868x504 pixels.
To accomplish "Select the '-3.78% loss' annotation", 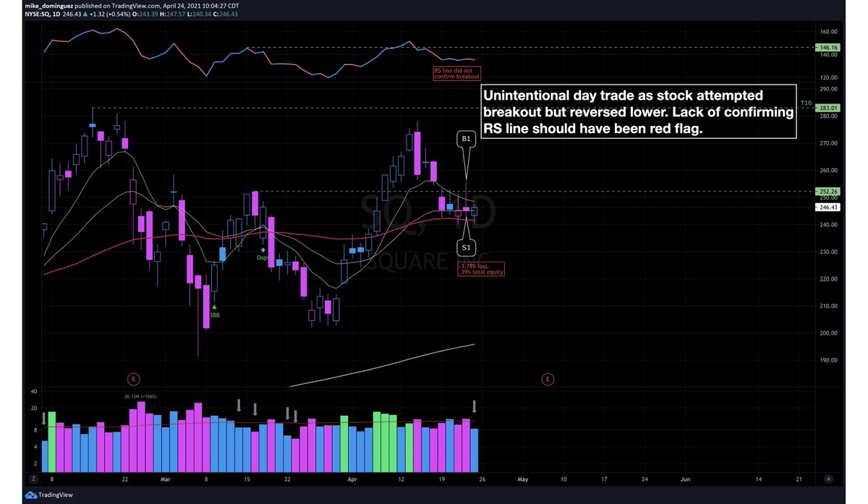I will pos(481,269).
